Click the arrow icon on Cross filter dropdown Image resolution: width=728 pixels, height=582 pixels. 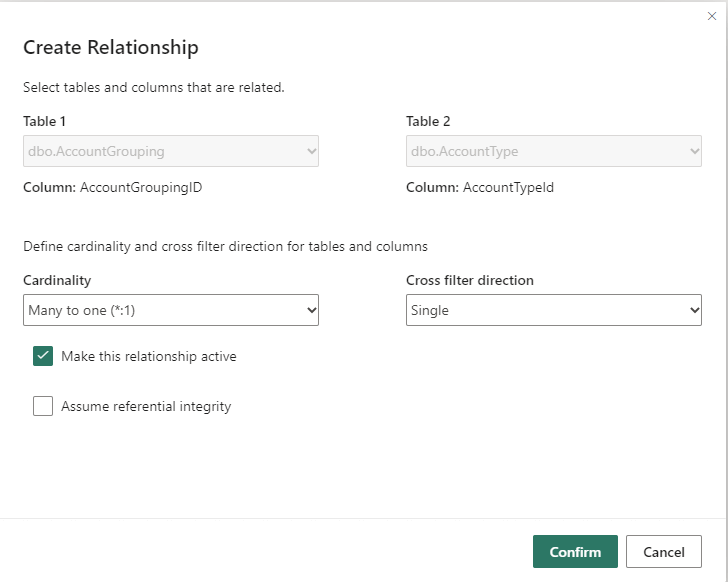(693, 310)
